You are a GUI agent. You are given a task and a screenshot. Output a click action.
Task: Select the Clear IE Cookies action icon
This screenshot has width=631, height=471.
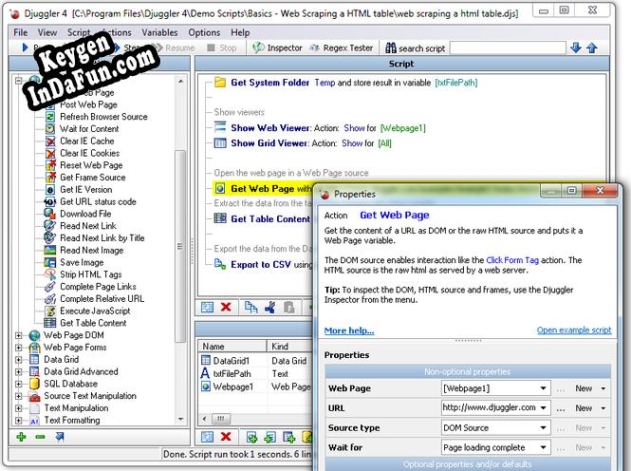coord(50,153)
